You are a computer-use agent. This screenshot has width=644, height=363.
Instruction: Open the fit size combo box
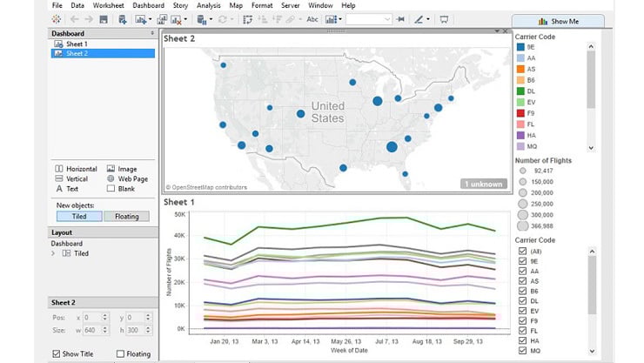tap(368, 19)
